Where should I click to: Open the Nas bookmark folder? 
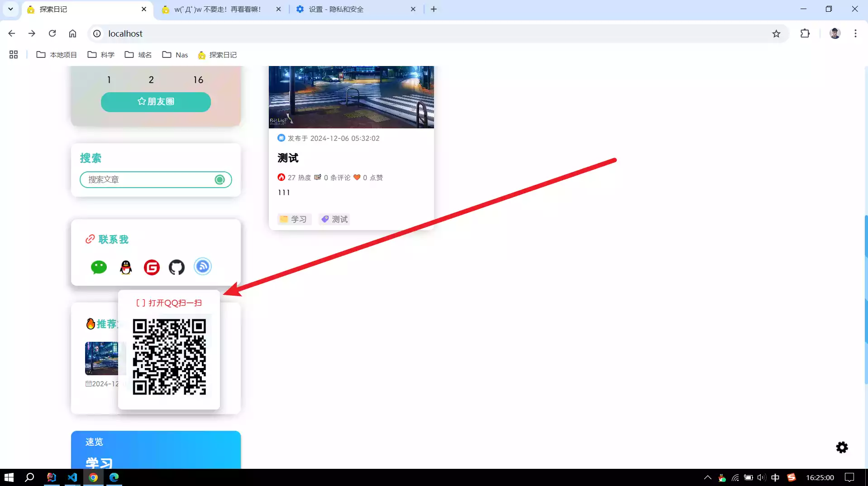tap(175, 55)
